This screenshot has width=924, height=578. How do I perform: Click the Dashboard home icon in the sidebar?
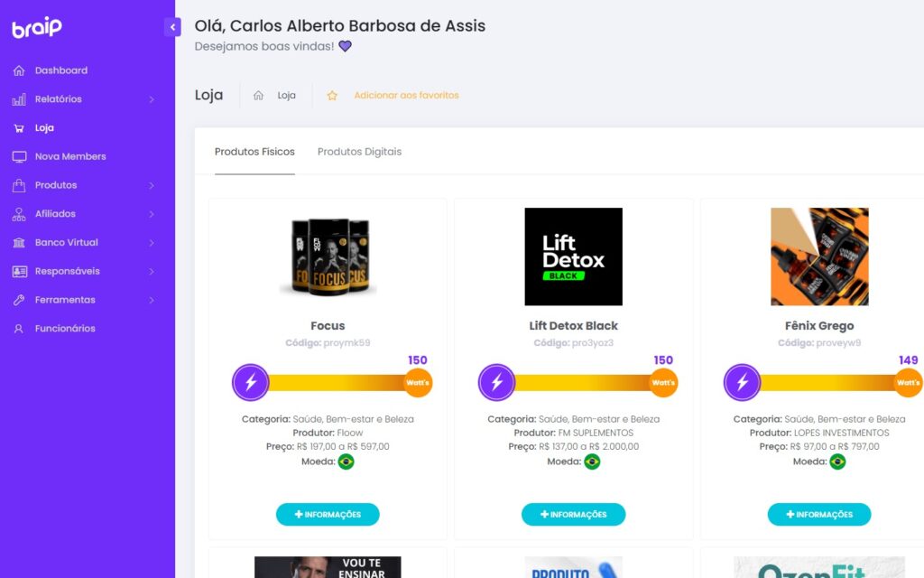pos(19,70)
